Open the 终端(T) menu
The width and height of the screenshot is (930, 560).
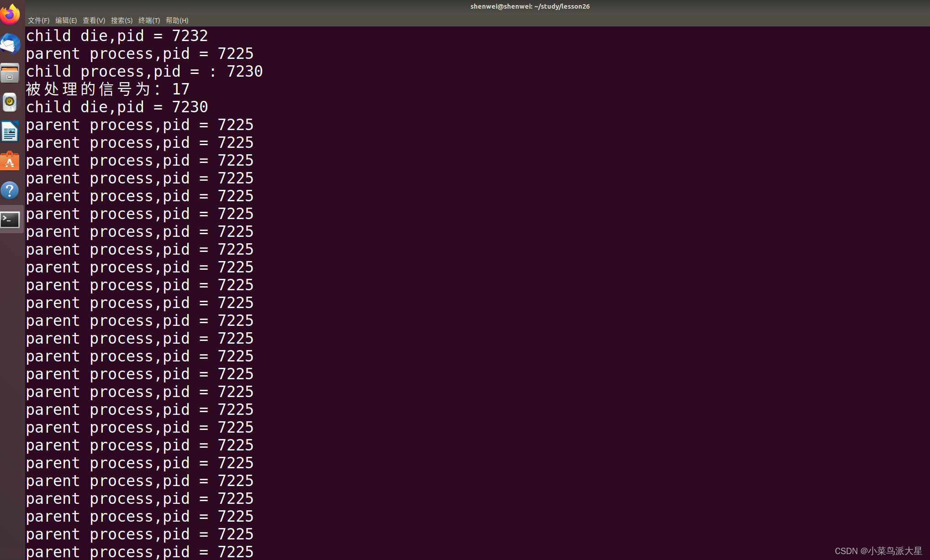[149, 20]
